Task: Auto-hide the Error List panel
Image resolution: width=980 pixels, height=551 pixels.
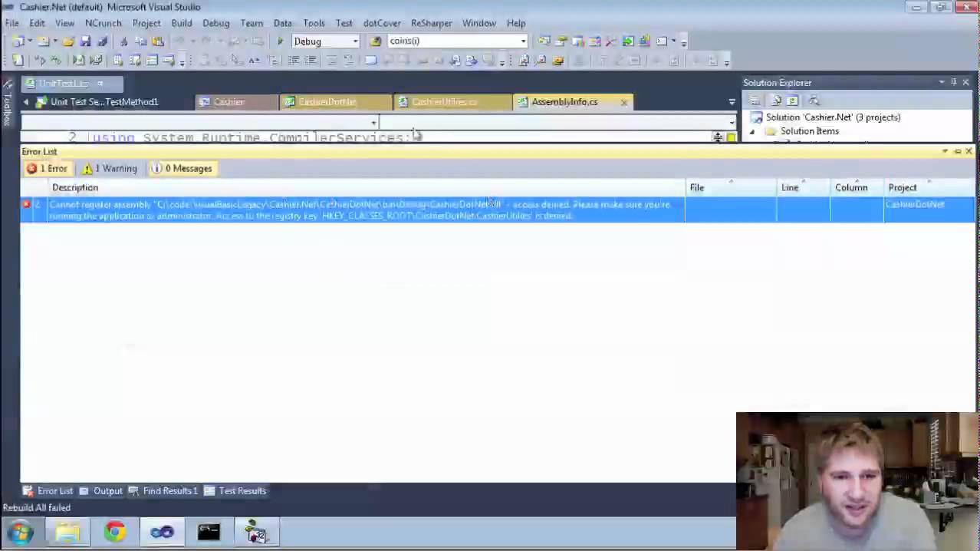Action: pos(957,151)
